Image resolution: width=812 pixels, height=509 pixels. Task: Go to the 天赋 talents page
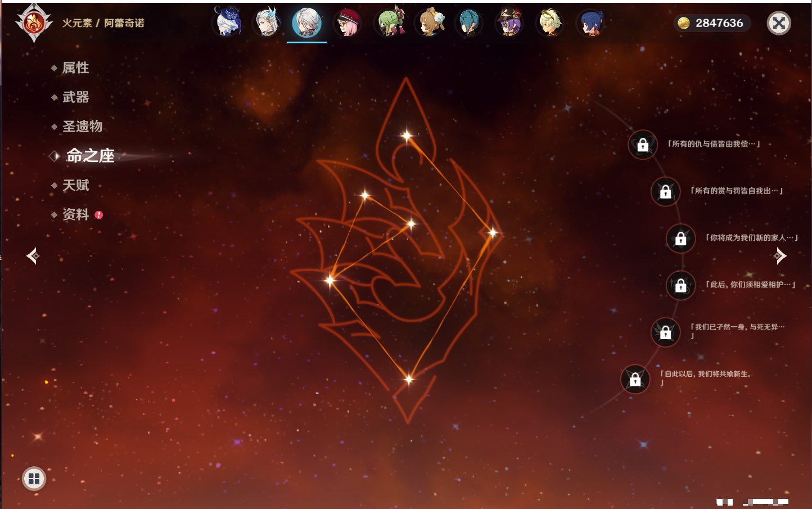point(76,185)
